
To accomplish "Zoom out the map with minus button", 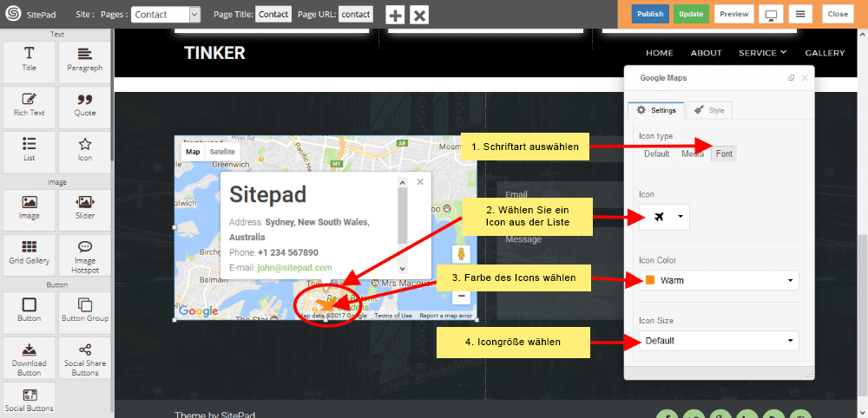I will pyautogui.click(x=461, y=297).
